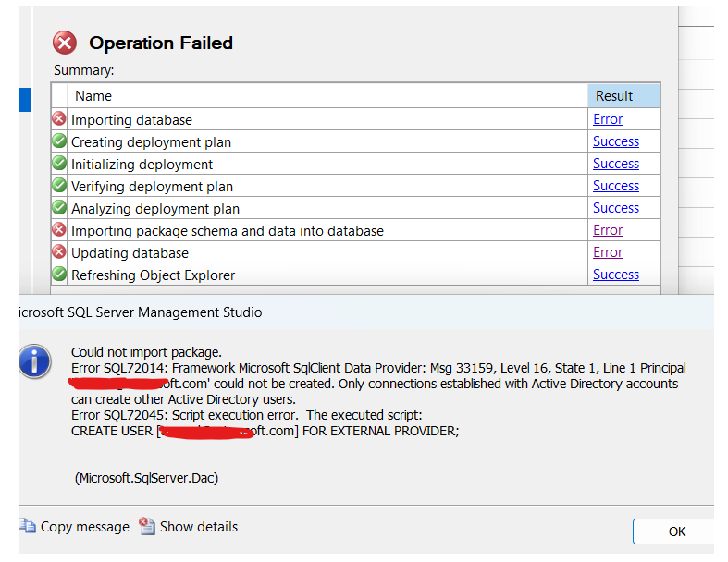
Task: Click the blue information icon in dialog
Action: click(35, 361)
